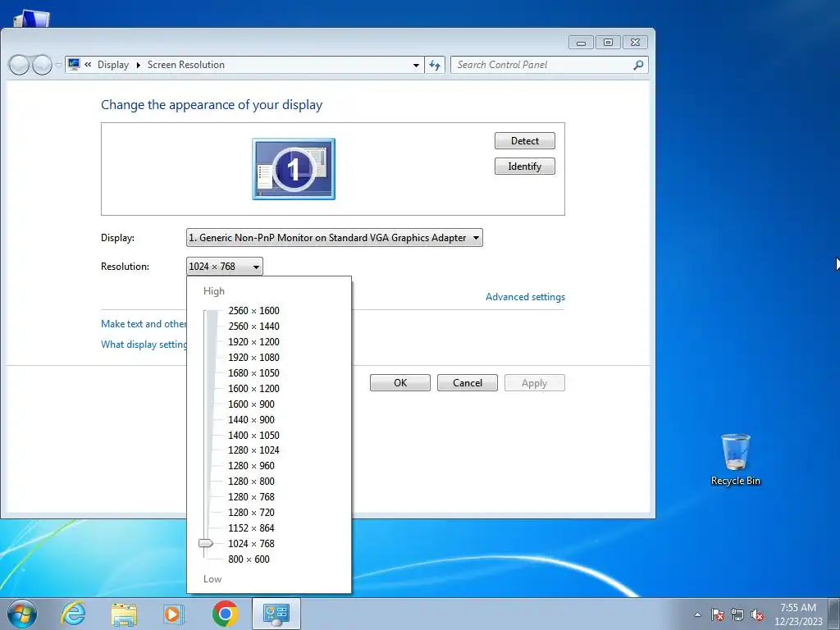
Task: Click the Detect button
Action: (524, 141)
